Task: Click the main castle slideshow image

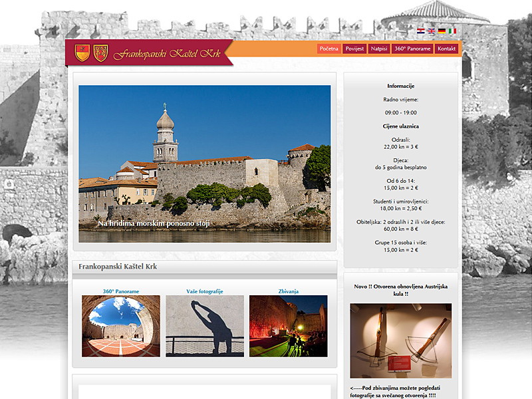Action: pos(205,164)
